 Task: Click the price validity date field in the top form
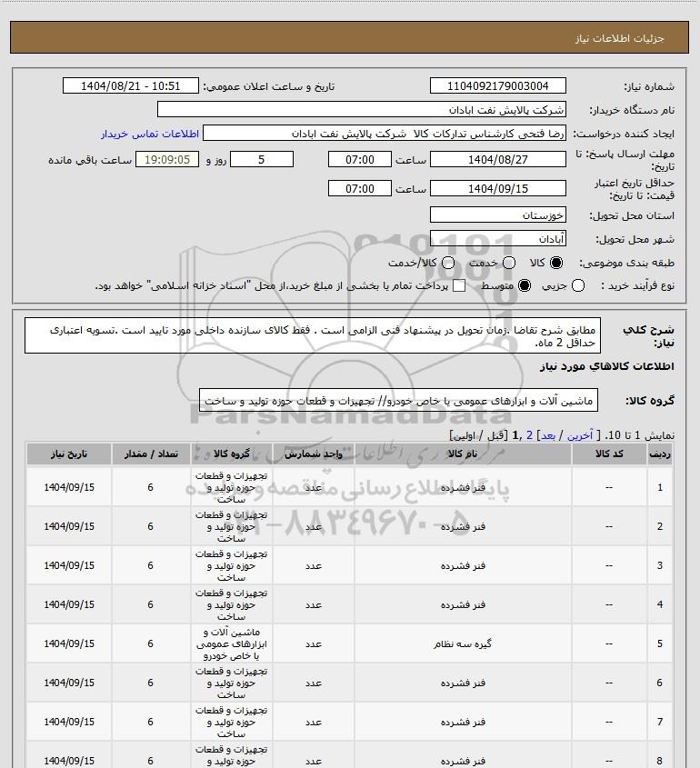click(497, 188)
